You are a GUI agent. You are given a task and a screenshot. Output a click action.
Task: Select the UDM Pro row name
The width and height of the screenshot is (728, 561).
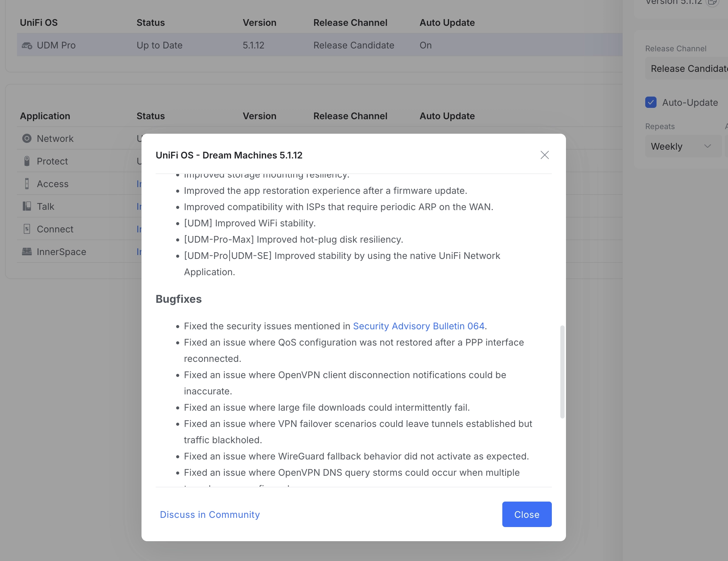coord(56,45)
